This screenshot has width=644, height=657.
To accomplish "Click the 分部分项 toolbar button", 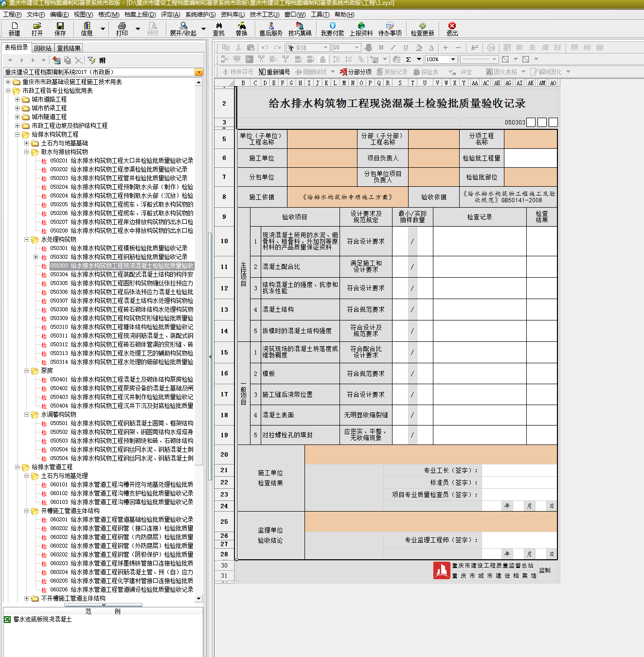I will click(x=356, y=72).
